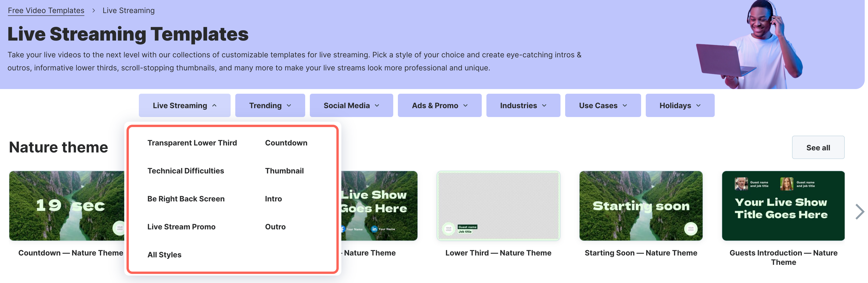This screenshot has width=868, height=283.
Task: Choose Countdown from the dropdown menu
Action: click(x=286, y=143)
